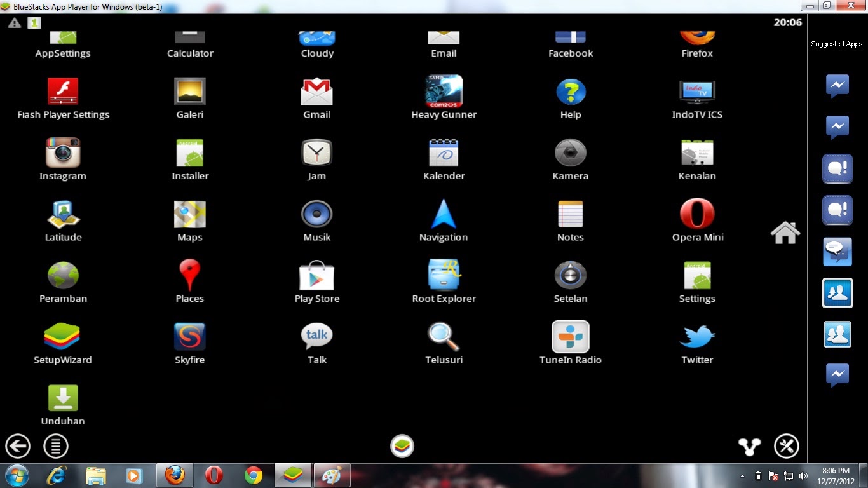Switch to Firefox in the taskbar
The image size is (868, 488).
[x=175, y=475]
